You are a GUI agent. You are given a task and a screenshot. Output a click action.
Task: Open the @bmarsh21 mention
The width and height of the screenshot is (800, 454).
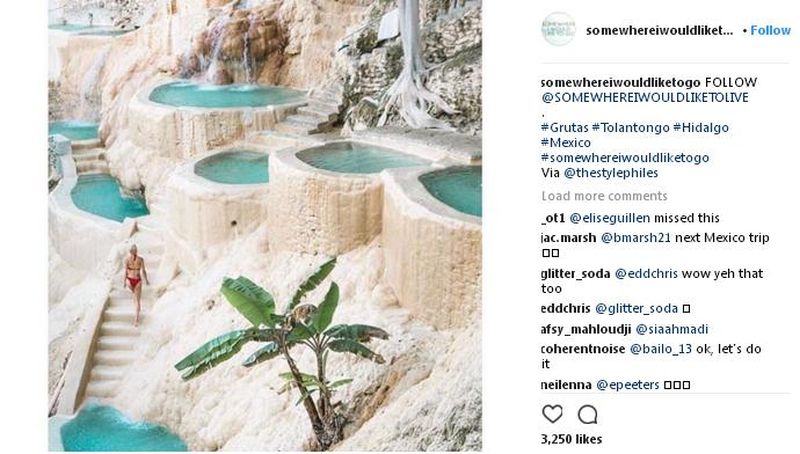636,238
